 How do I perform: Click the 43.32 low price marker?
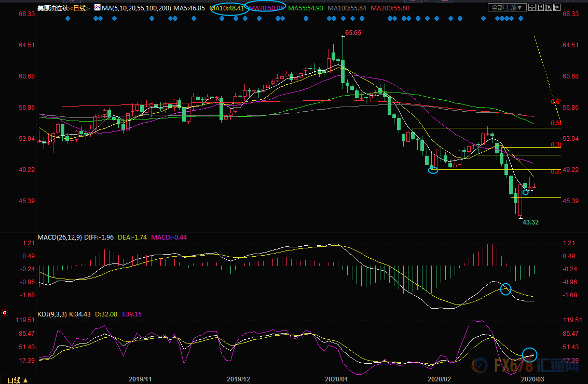[530, 222]
